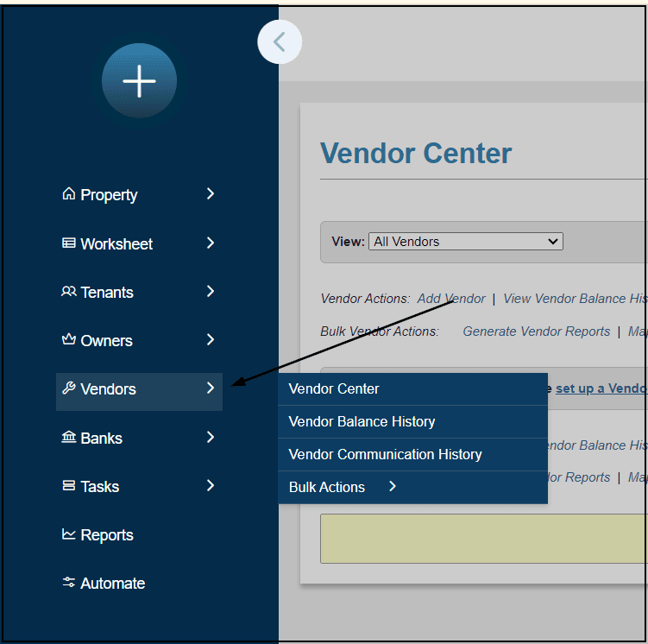Select Vendor Center from the flyout menu
The height and width of the screenshot is (644, 648).
[334, 388]
